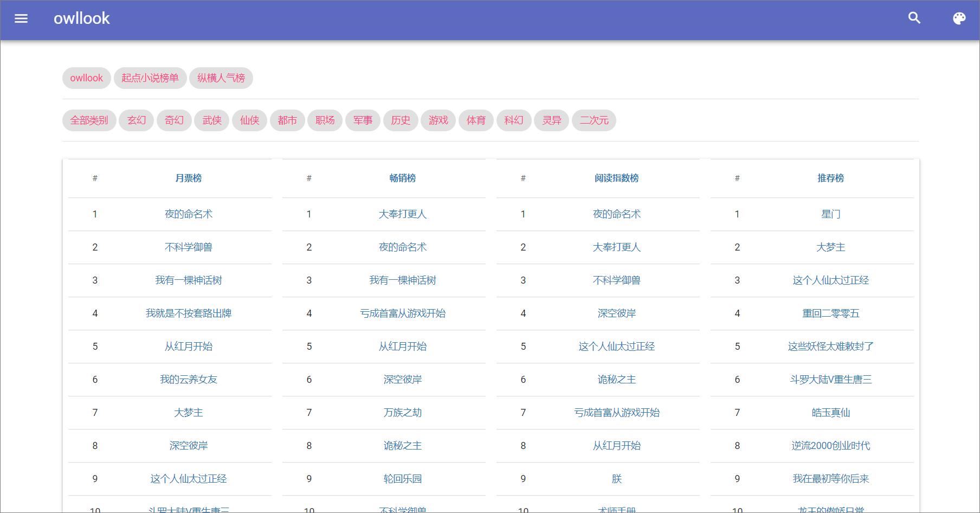Screen dimensions: 980x513
Task: Filter by 科幻 category
Action: point(513,120)
